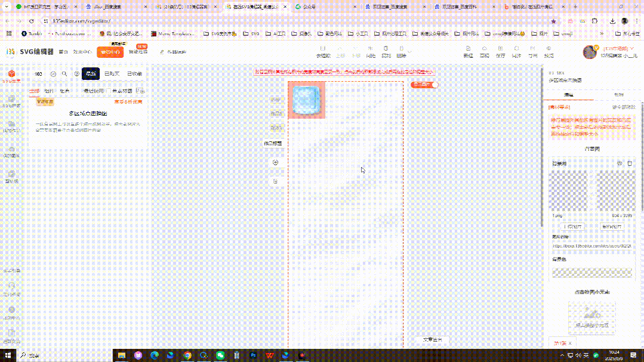The height and width of the screenshot is (362, 644).
Task: Click the 图片链接 URL input field
Action: 592,247
